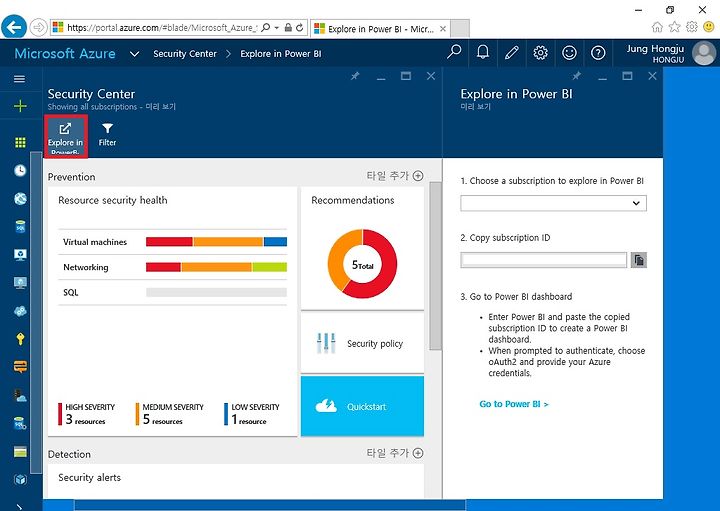Click the Resource security health title
The image size is (720, 511).
pyautogui.click(x=113, y=200)
